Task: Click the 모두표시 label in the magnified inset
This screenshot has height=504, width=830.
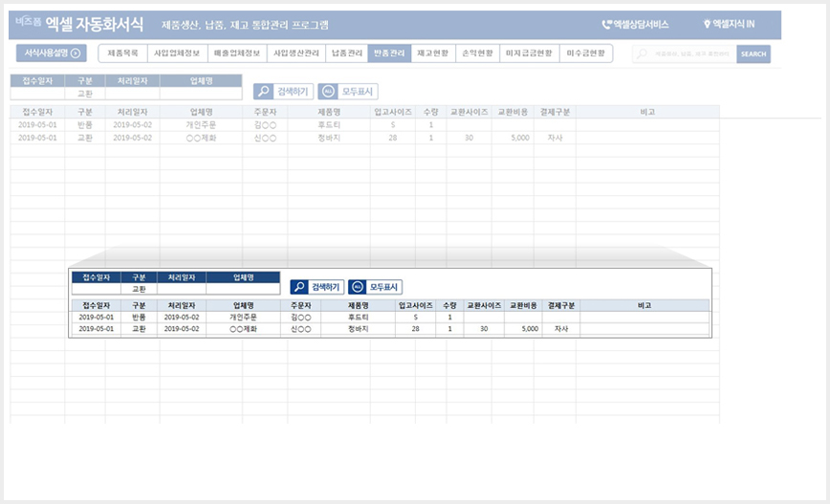Action: click(x=383, y=287)
